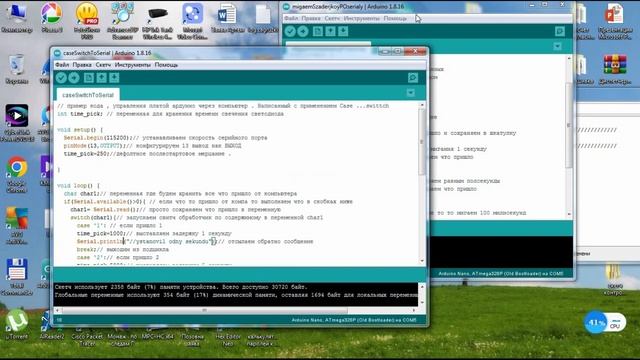The image size is (640, 360).
Task: Open tab dropdown arrow in caseSwitchToSerial window
Action: click(411, 93)
